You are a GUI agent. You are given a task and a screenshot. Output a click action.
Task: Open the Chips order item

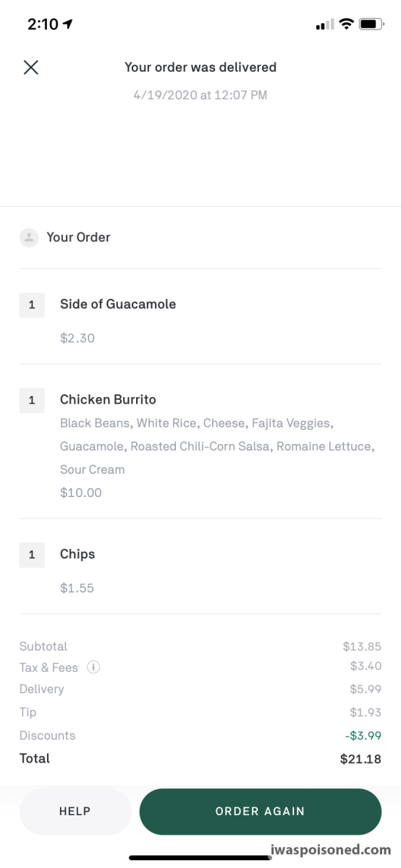(77, 554)
